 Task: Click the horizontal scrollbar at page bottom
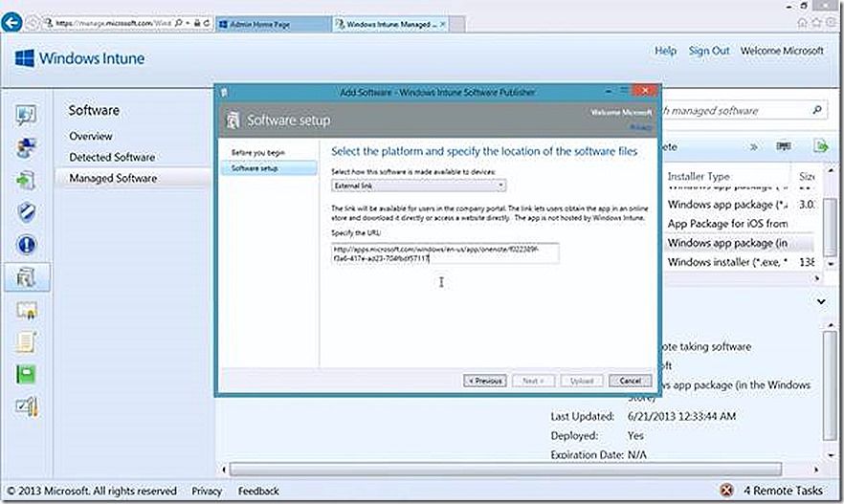click(x=506, y=469)
